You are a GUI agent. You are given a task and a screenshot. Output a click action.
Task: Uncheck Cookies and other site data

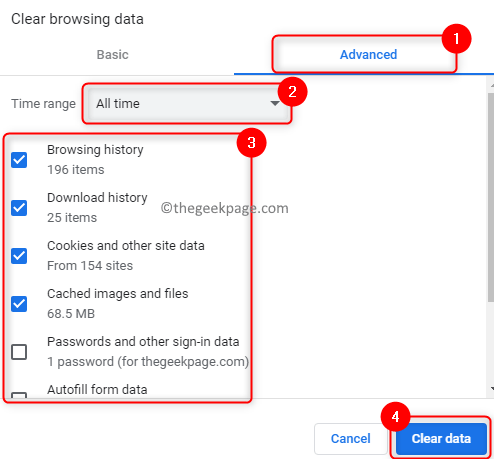[x=19, y=256]
